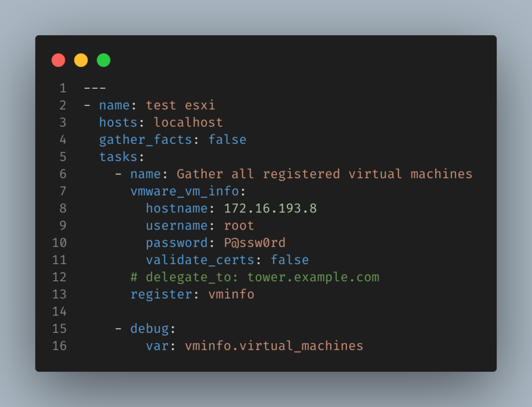
Task: Click line number 1 in the gutter
Action: [63, 88]
